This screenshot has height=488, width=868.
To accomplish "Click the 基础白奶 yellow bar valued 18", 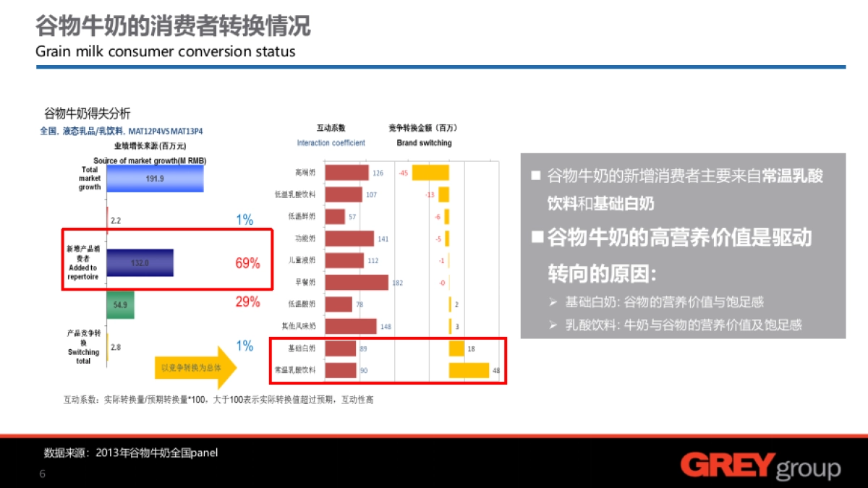I will 456,348.
